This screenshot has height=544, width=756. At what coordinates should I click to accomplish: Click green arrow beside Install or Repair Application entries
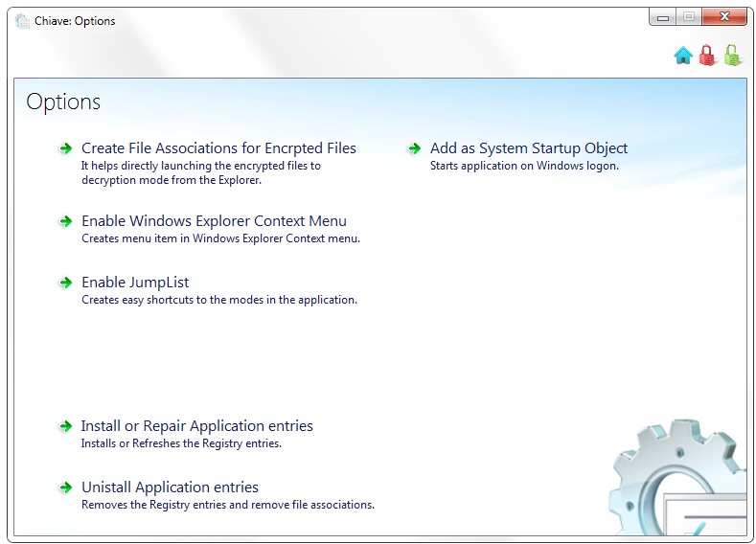point(65,426)
